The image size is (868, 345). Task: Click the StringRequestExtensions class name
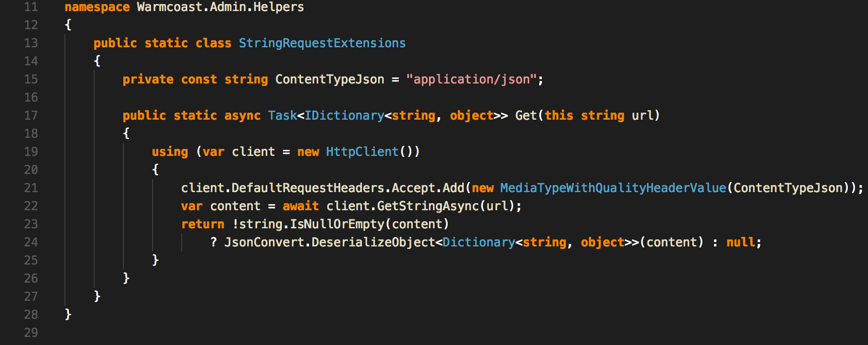click(322, 43)
